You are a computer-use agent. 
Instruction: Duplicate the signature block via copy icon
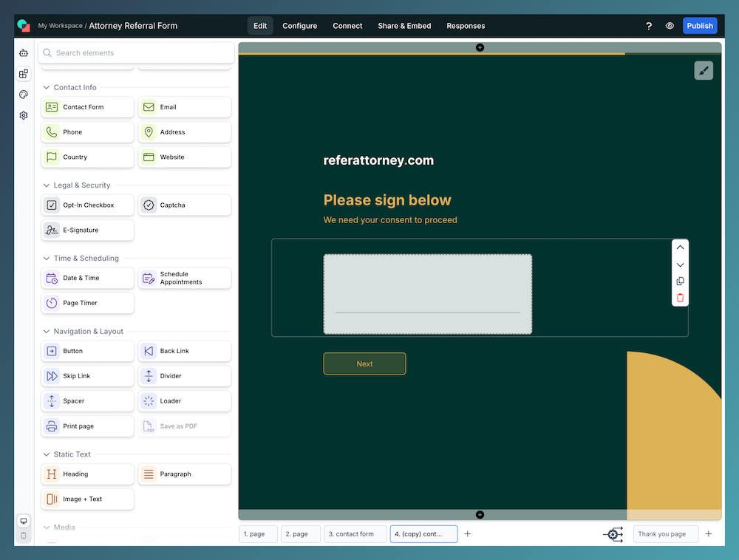(x=680, y=281)
